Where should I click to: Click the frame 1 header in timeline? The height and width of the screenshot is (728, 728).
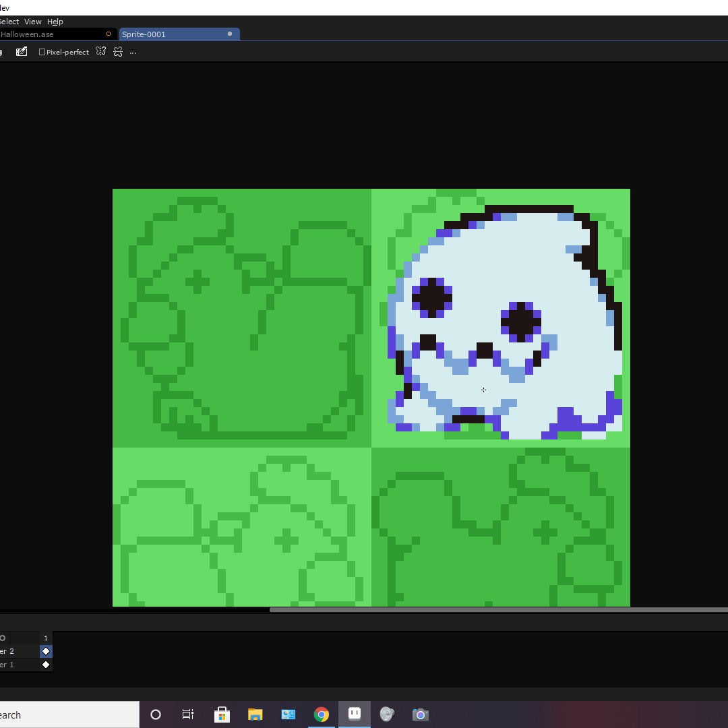(x=46, y=638)
